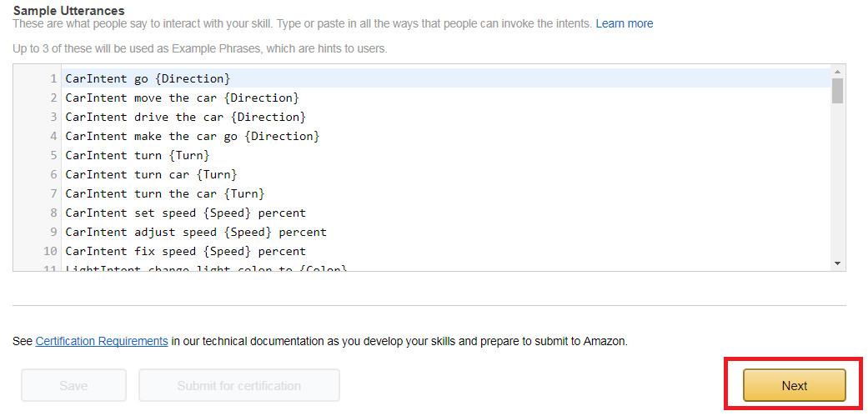868x416 pixels.
Task: Open the Learn more link
Action: click(x=625, y=24)
